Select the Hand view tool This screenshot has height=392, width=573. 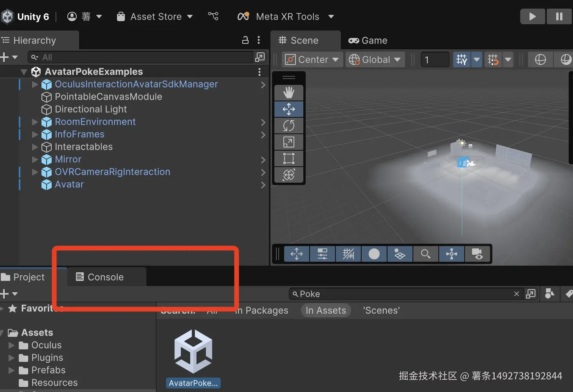[x=289, y=93]
